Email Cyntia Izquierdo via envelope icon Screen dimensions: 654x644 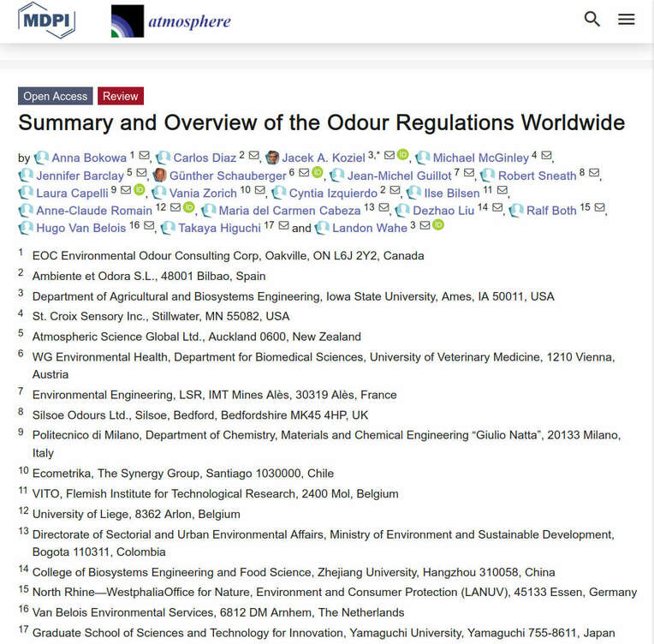(x=395, y=190)
